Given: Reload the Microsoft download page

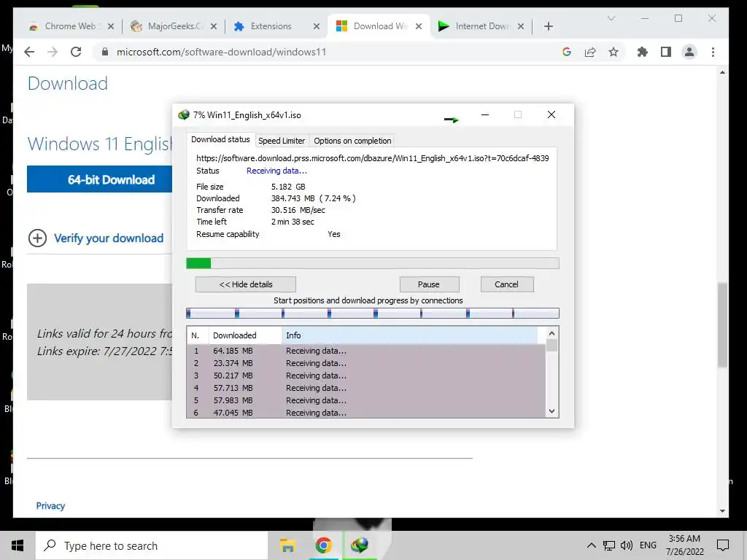Looking at the screenshot, I should tap(76, 52).
